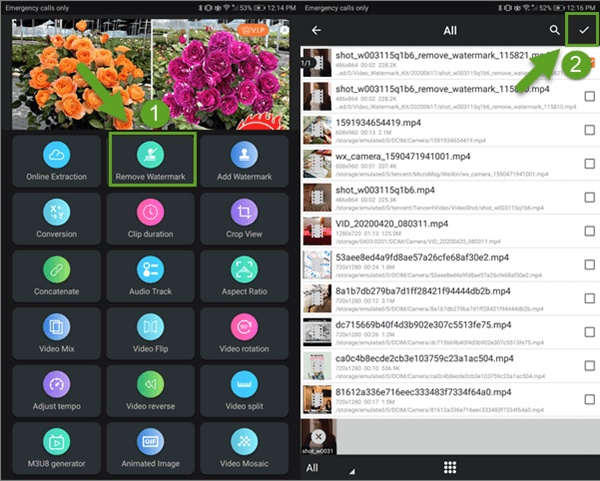Select file name 81612a336e716eec333483f7334f64a0.mp4

point(423,392)
